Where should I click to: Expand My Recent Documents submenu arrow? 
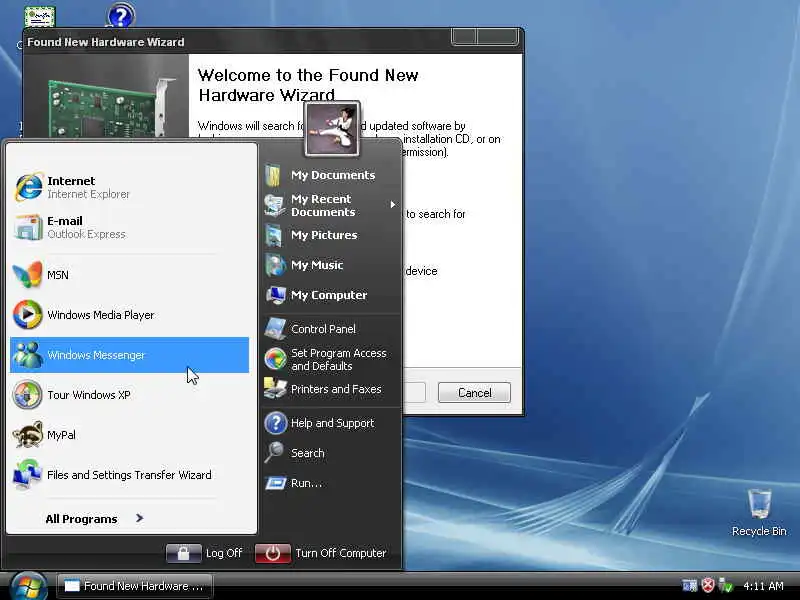392,205
